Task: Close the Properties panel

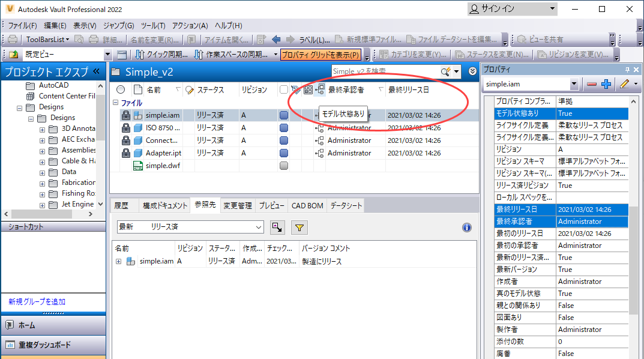Action: 636,70
